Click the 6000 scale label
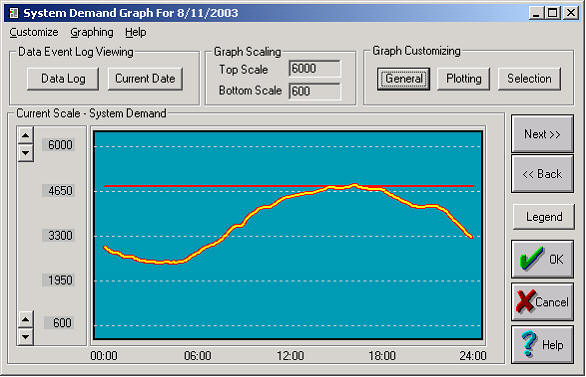 pos(60,145)
